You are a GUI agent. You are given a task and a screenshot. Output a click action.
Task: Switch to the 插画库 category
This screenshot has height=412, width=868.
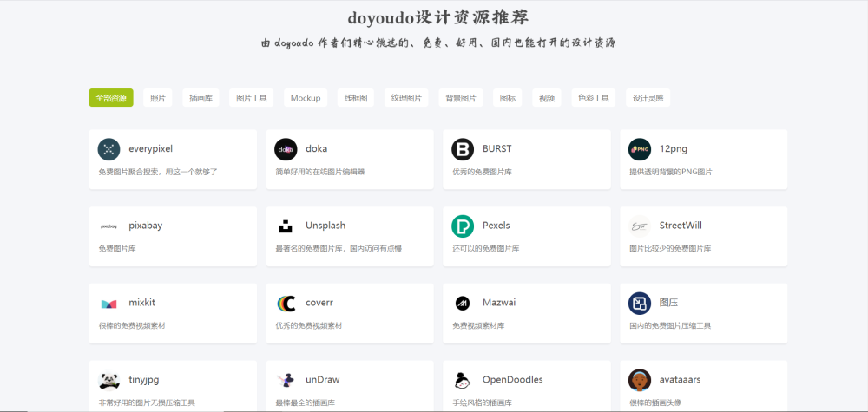click(x=201, y=98)
